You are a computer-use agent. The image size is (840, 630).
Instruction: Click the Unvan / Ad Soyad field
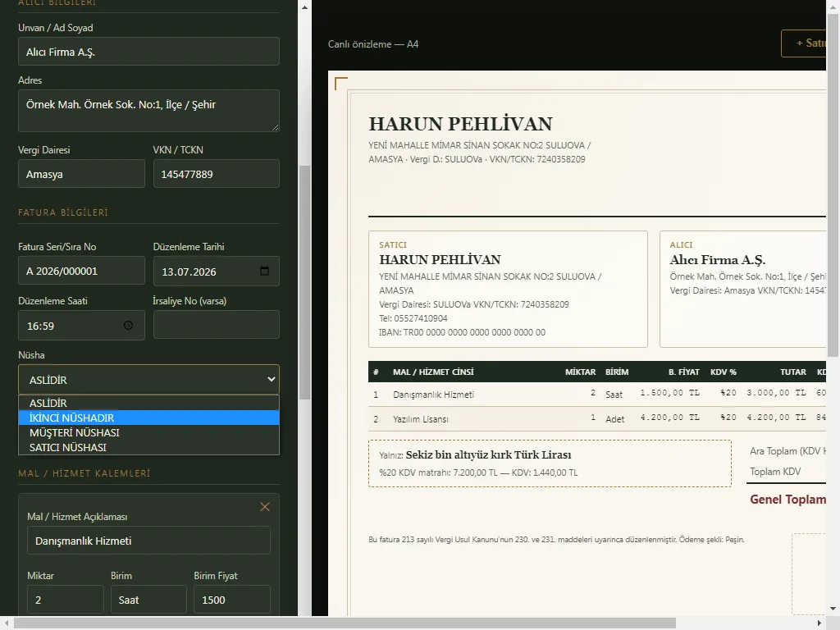(x=149, y=52)
